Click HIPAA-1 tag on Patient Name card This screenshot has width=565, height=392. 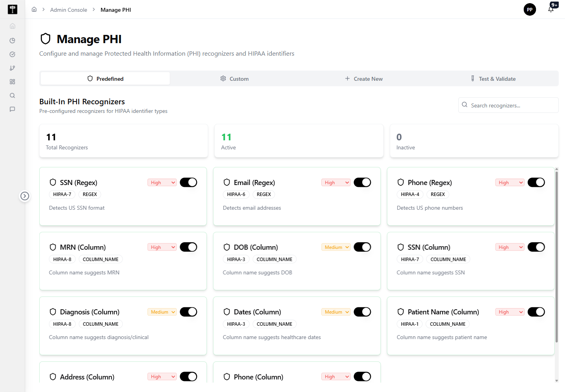tap(410, 324)
